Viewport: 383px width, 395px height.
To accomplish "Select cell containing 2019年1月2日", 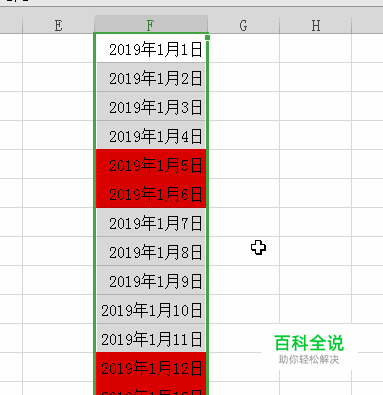I will (x=151, y=77).
